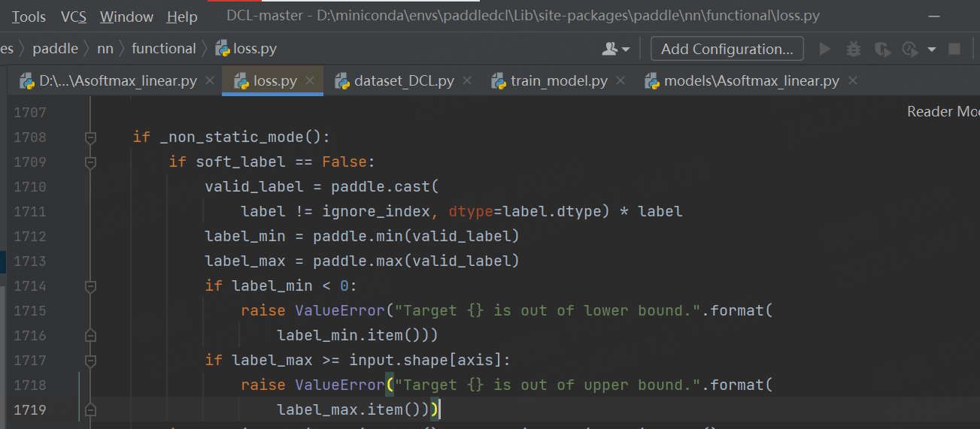Click the fold end marker at line 1716
980x429 pixels.
point(90,335)
